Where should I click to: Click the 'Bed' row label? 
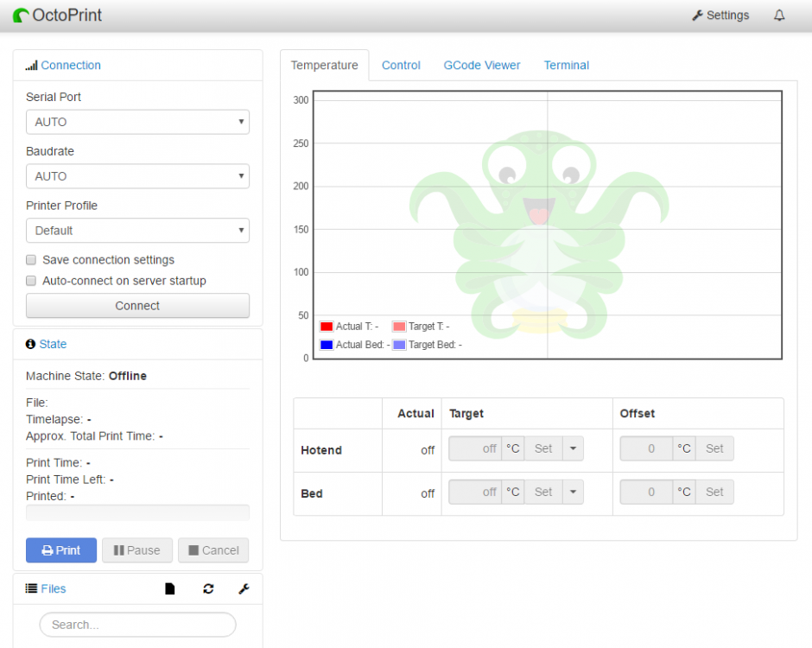tap(312, 493)
